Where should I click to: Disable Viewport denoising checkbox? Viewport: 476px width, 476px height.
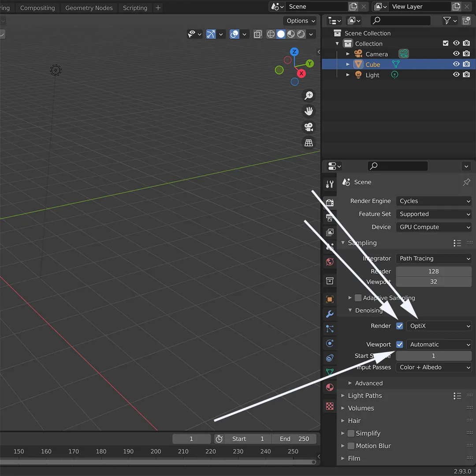point(399,344)
